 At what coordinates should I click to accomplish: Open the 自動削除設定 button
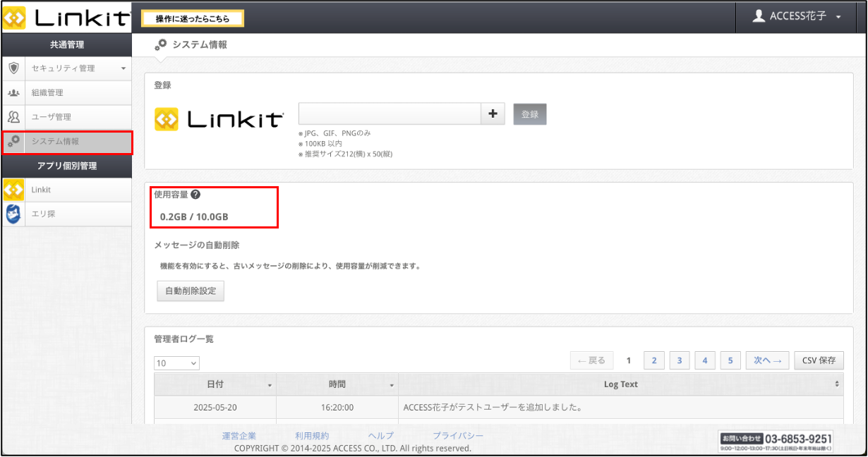(x=191, y=291)
